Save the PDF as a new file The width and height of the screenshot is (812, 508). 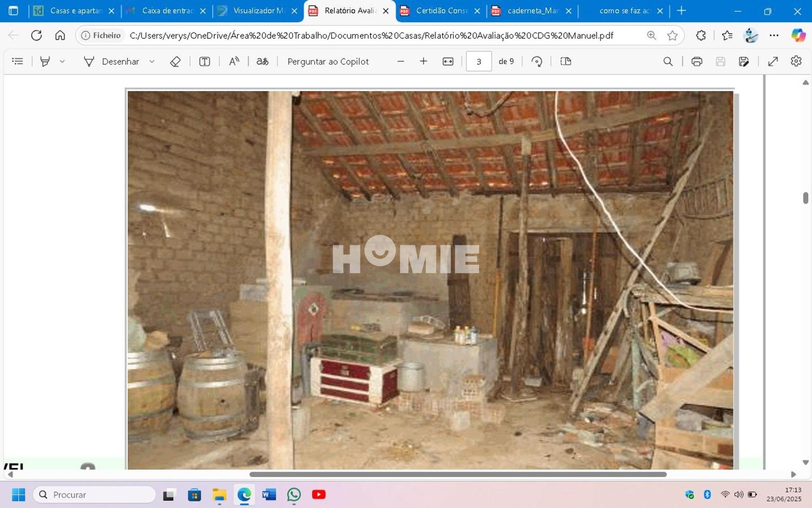pos(743,61)
